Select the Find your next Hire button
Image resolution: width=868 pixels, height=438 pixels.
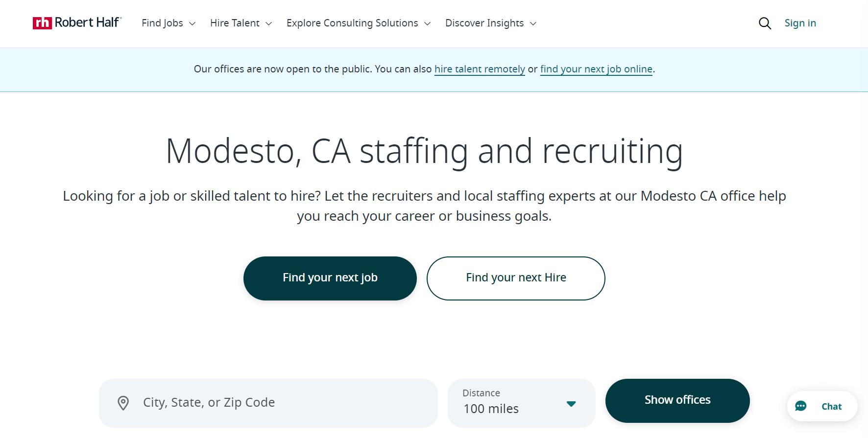(x=515, y=278)
